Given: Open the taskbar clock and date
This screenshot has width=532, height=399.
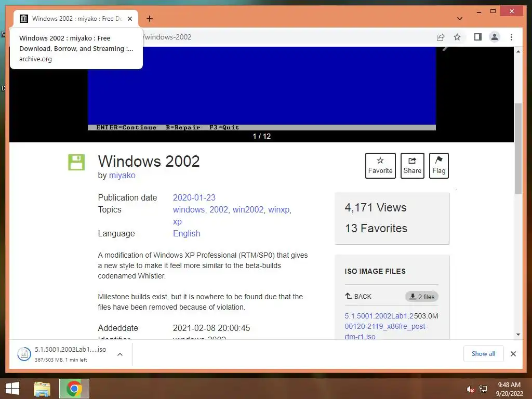Looking at the screenshot, I should pyautogui.click(x=509, y=389).
